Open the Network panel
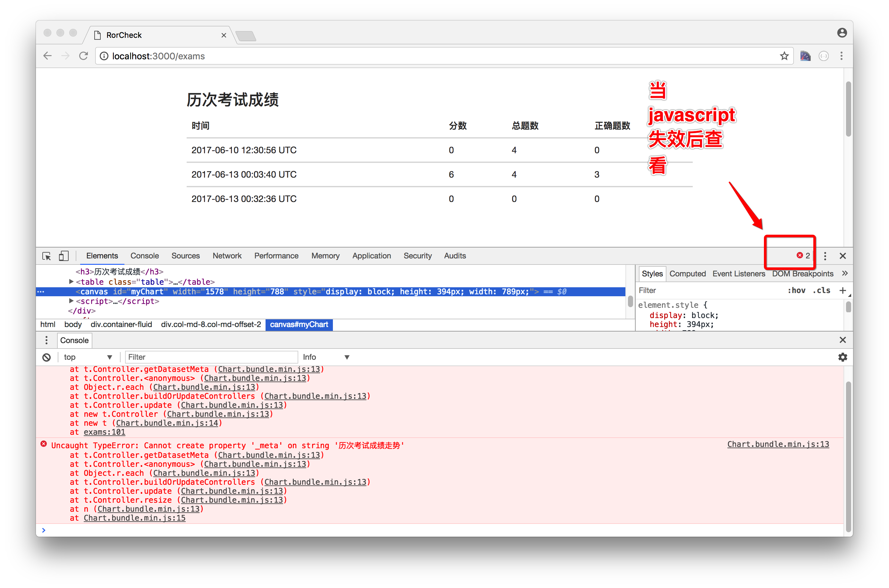 227,256
